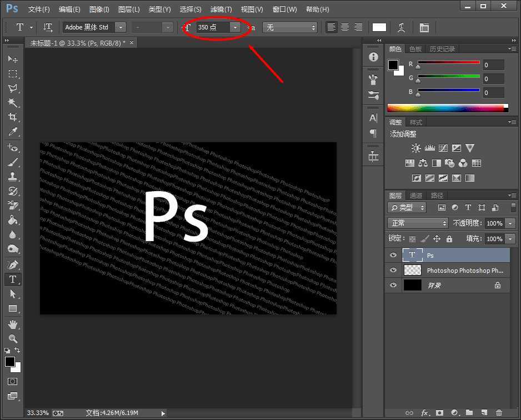Hide the Ps text layer
521x420 pixels.
pyautogui.click(x=393, y=255)
